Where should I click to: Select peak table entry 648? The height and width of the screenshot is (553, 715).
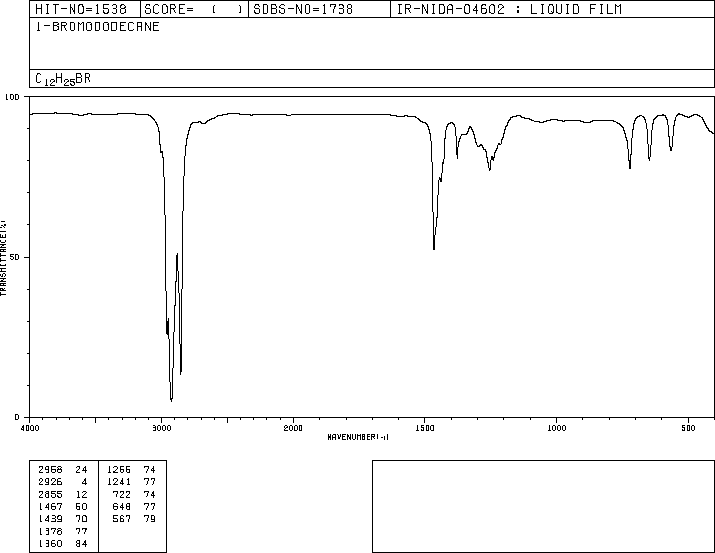[x=122, y=506]
